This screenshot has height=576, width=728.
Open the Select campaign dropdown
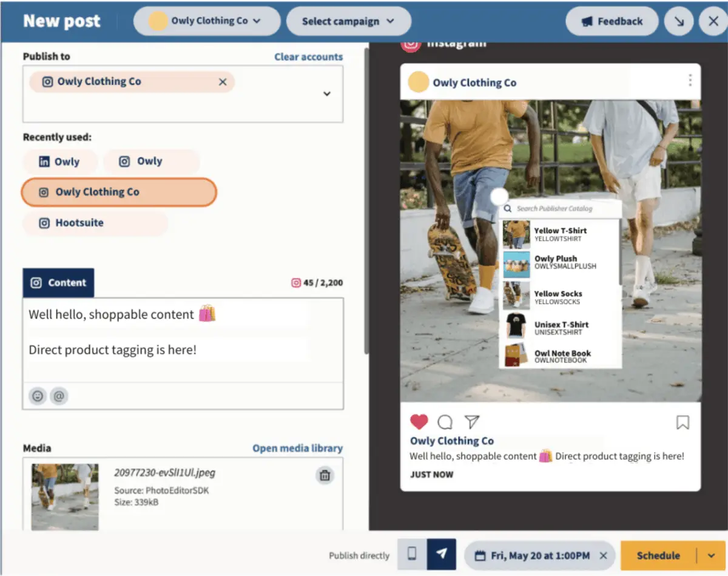[x=348, y=21]
